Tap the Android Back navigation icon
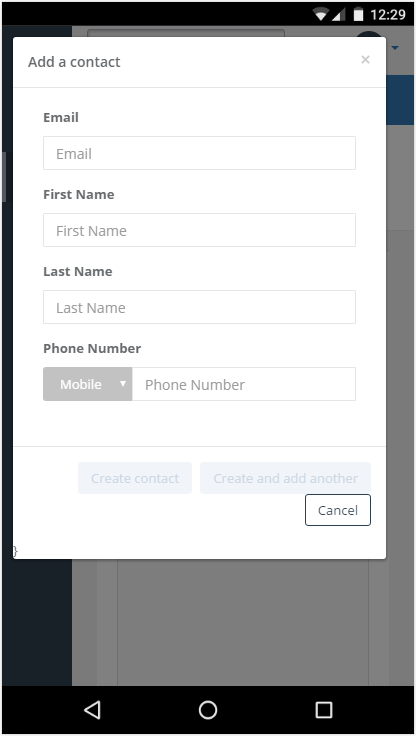This screenshot has width=416, height=736. 92,710
